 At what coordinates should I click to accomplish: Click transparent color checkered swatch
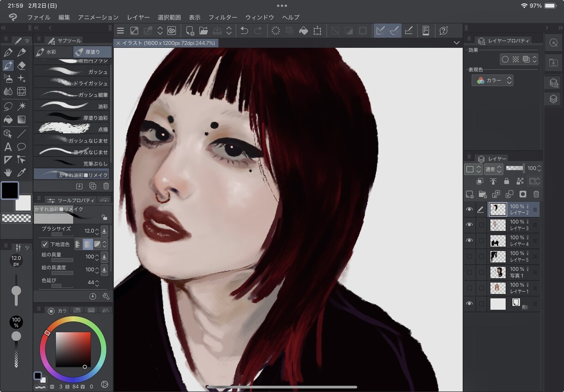16,218
